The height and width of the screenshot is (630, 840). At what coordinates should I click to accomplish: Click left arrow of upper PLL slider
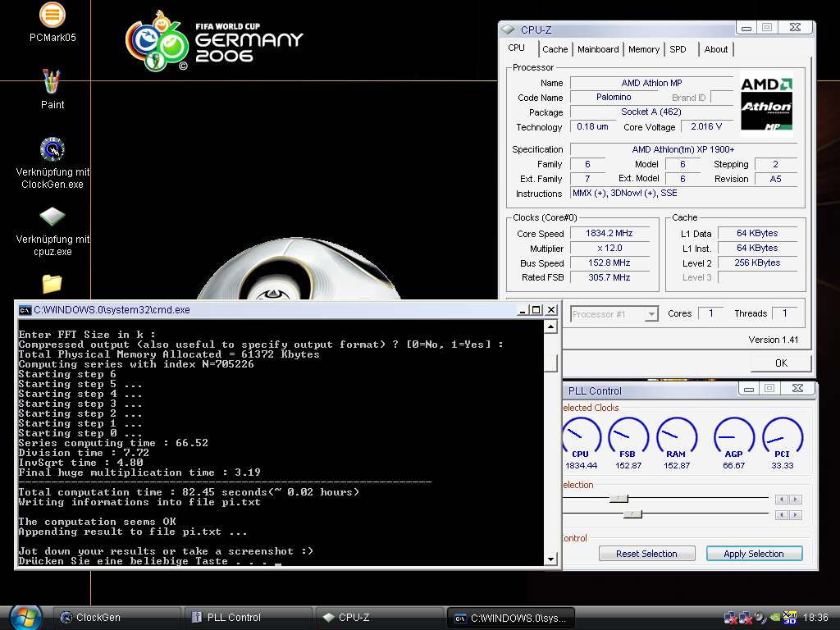click(x=782, y=500)
